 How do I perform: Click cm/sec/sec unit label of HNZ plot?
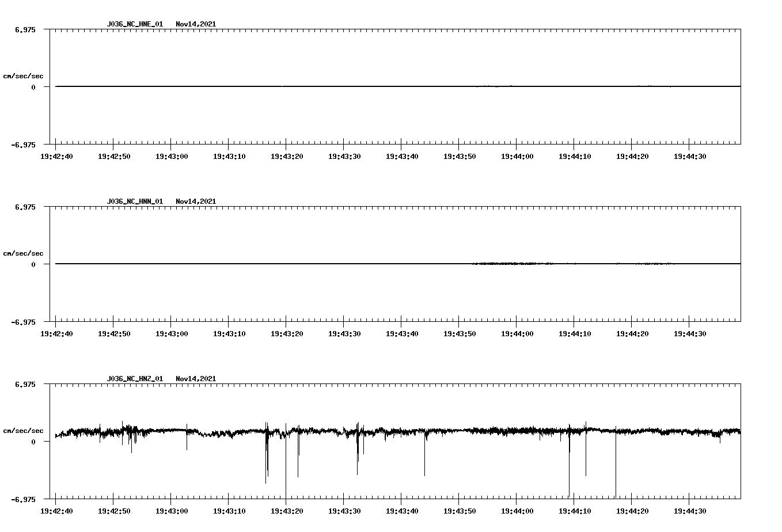(x=23, y=431)
